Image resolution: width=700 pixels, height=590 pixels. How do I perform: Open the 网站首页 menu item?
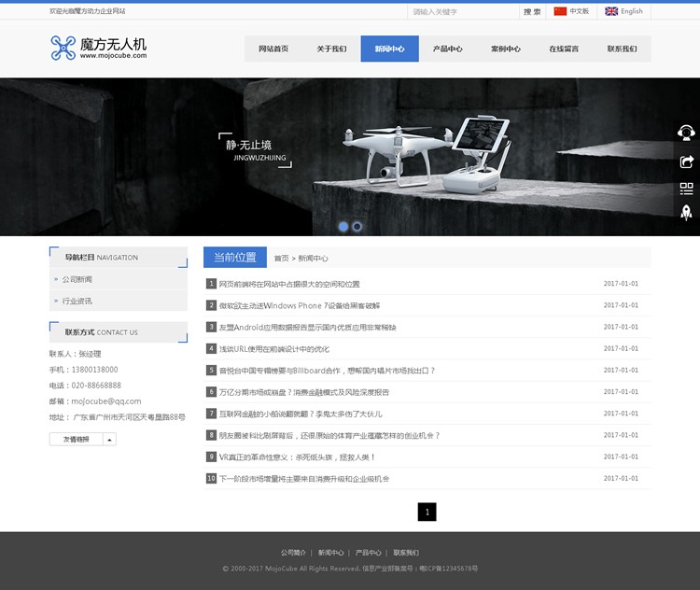pos(273,49)
